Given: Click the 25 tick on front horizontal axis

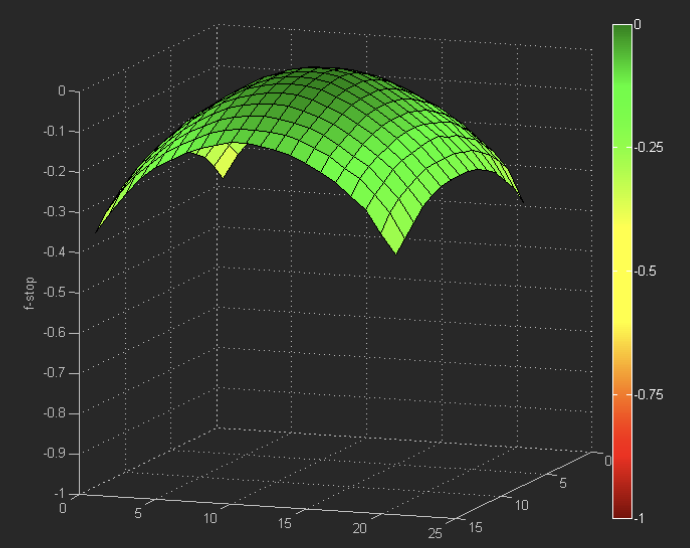Looking at the screenshot, I should pos(435,534).
